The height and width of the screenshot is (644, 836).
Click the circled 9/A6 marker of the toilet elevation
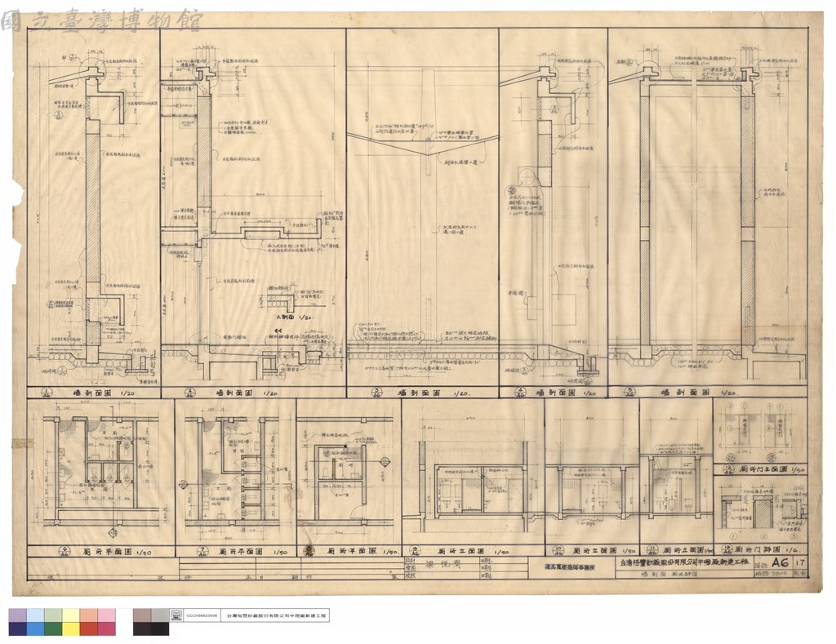[416, 552]
